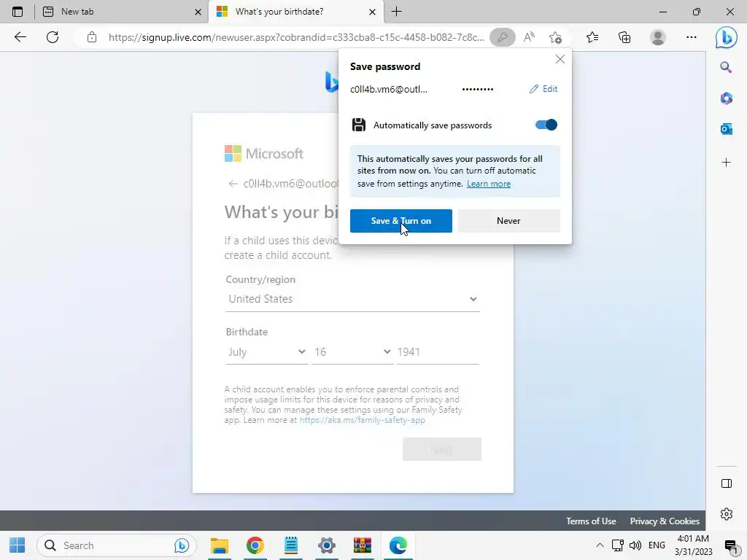Image resolution: width=747 pixels, height=560 pixels.
Task: Open the Favorites list icon
Action: click(592, 37)
